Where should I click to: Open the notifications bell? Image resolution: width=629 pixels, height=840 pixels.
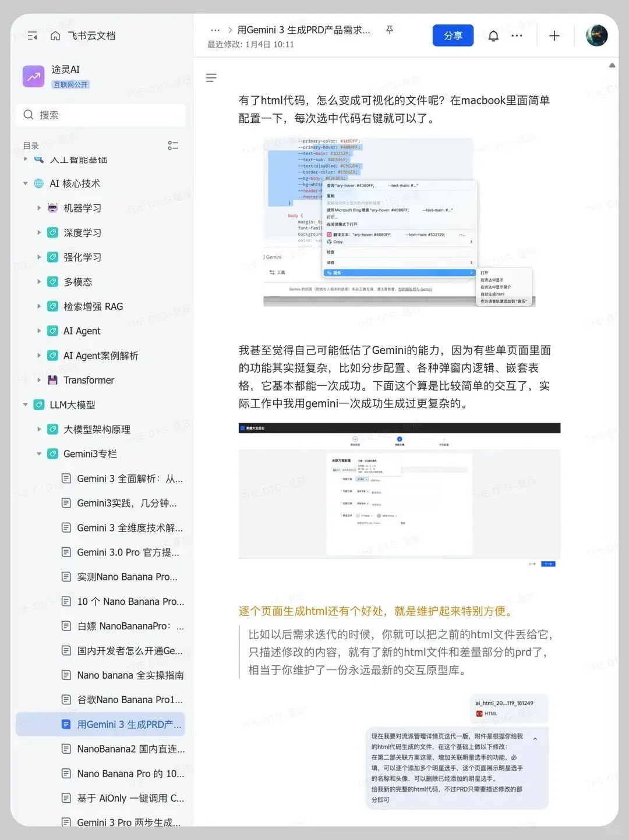point(493,36)
